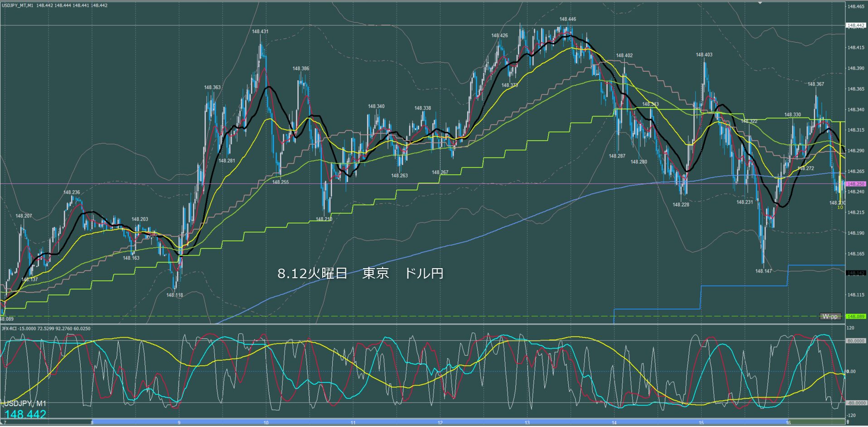Click the large cyan 148.442 price readout
Image resolution: width=868 pixels, height=427 pixels.
[x=25, y=414]
